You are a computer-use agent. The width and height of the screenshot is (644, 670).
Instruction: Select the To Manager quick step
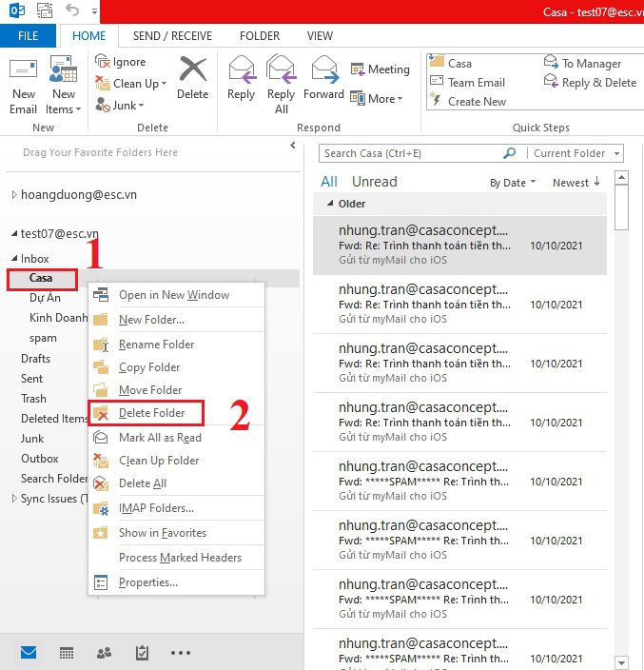582,63
